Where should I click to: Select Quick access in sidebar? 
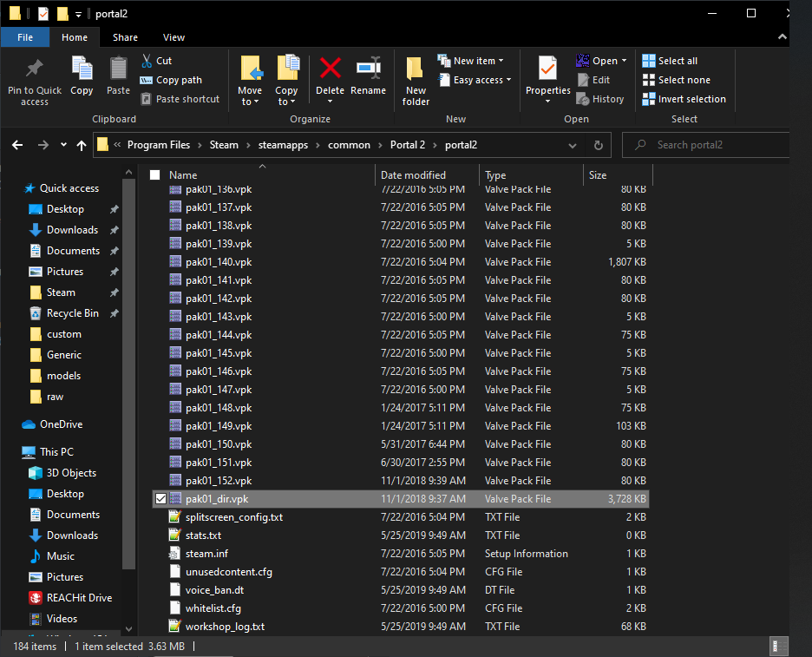coord(61,188)
